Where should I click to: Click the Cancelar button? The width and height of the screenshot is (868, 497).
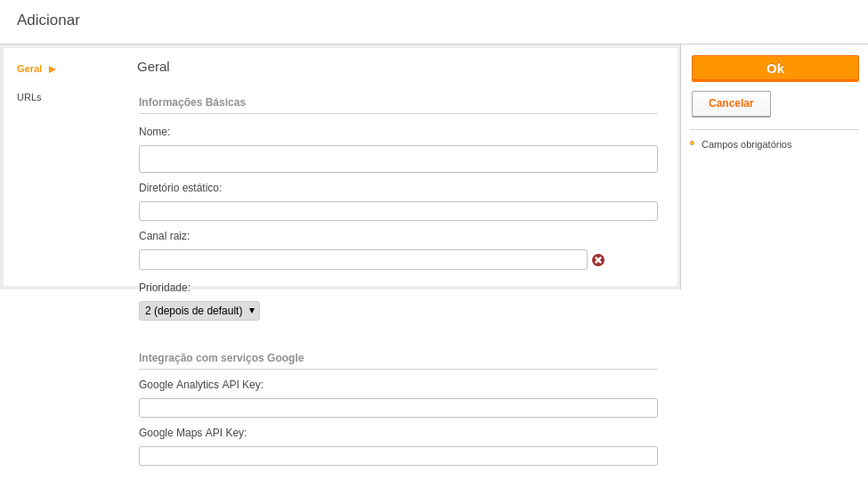pyautogui.click(x=731, y=103)
